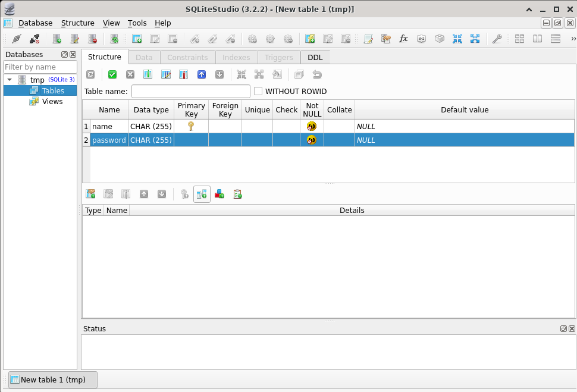577x392 pixels.
Task: Open the Structure menu
Action: point(78,23)
